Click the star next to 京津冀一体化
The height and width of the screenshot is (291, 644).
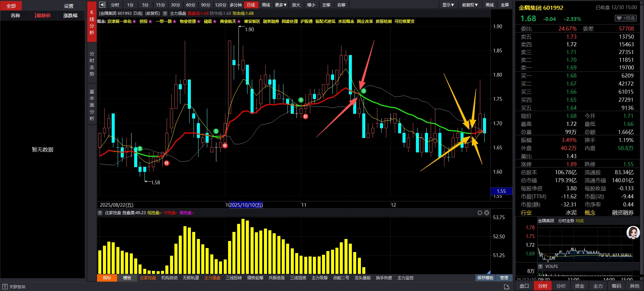[134, 21]
